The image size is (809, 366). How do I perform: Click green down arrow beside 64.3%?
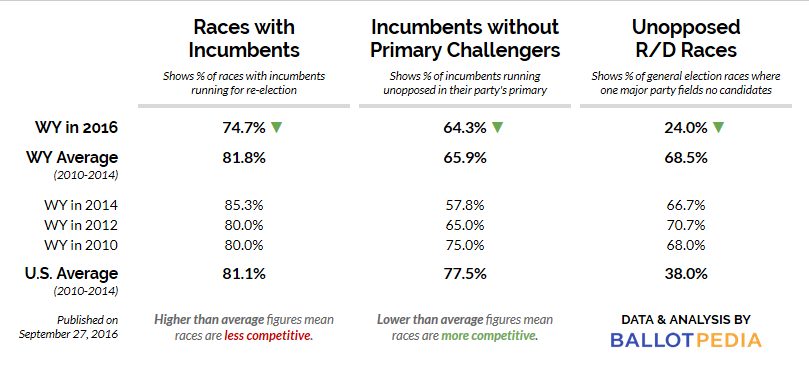(x=497, y=128)
